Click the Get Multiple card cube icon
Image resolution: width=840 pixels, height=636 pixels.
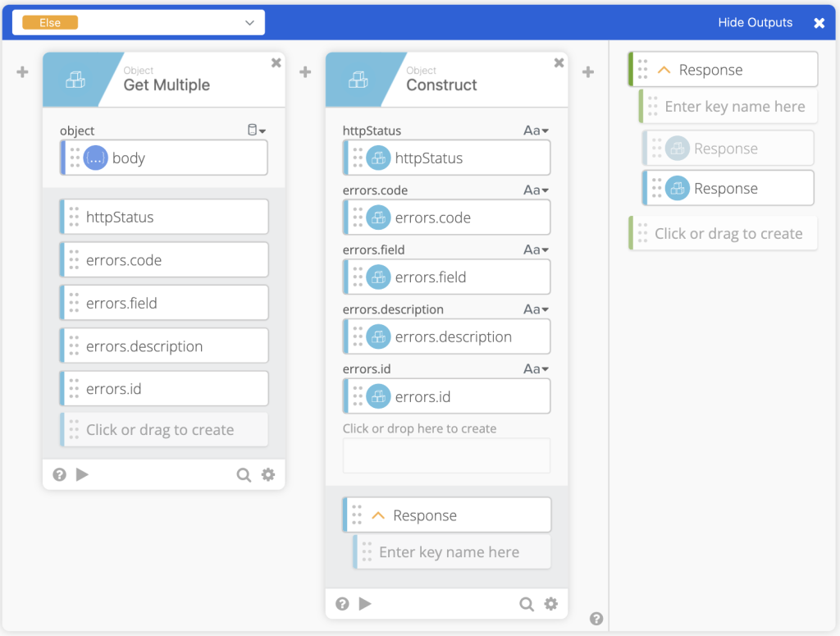(x=75, y=80)
